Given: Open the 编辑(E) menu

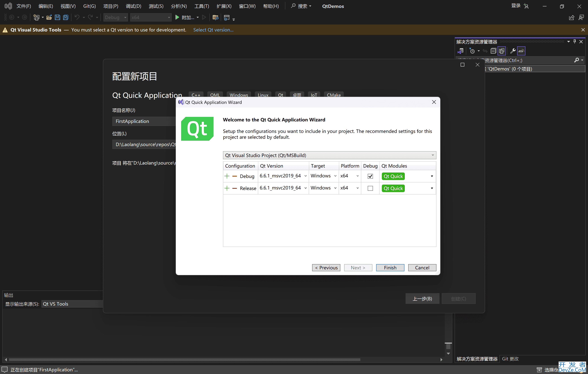Looking at the screenshot, I should coord(46,6).
